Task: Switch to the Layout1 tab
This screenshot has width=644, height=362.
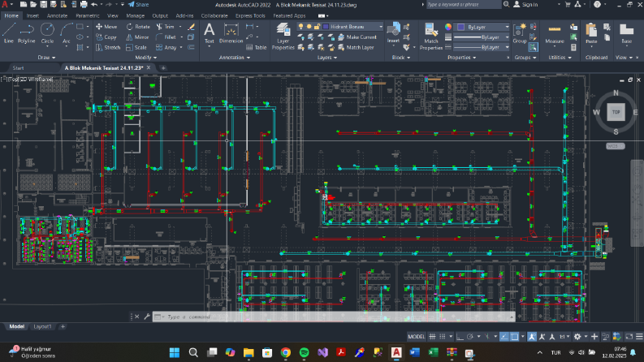Action: point(42,327)
